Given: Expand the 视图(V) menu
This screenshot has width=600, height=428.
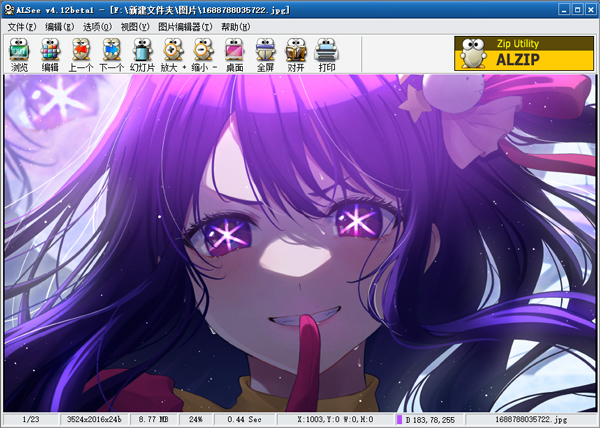Looking at the screenshot, I should (135, 26).
